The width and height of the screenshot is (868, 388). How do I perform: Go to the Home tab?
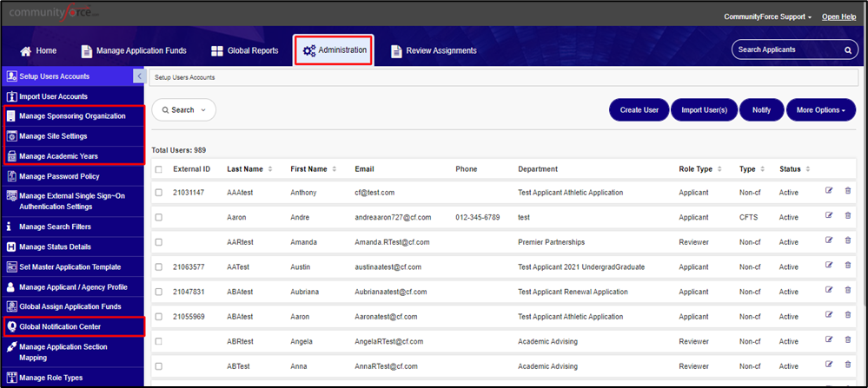point(38,50)
